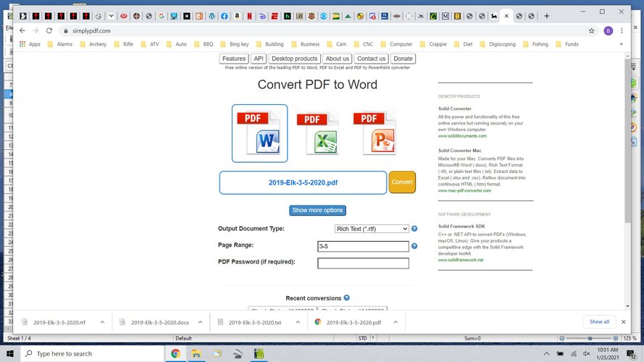Screen dimensions: 644x362
Task: Click the Show more options button
Action: point(317,210)
